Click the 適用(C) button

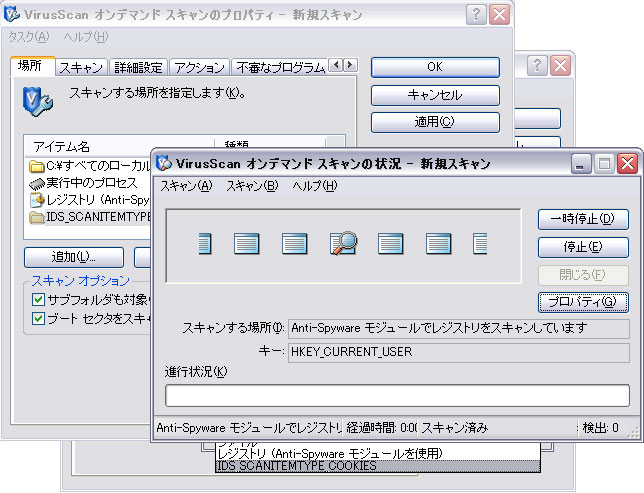tap(435, 122)
